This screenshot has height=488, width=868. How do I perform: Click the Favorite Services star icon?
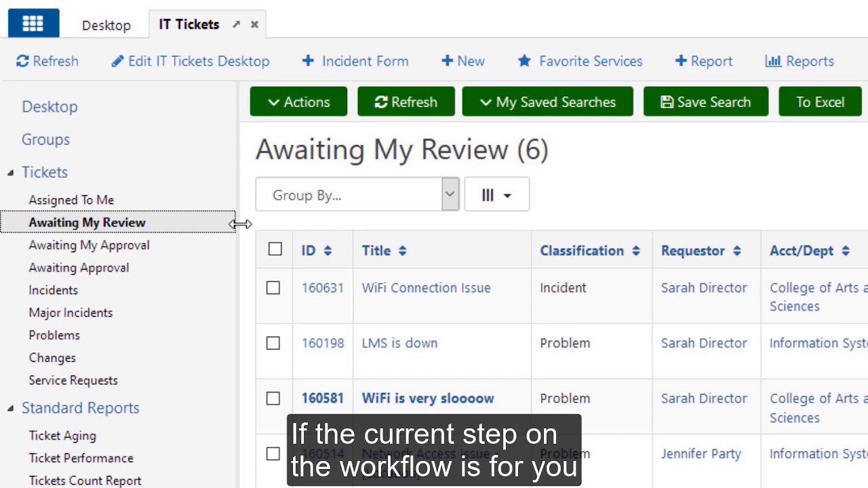[x=524, y=61]
